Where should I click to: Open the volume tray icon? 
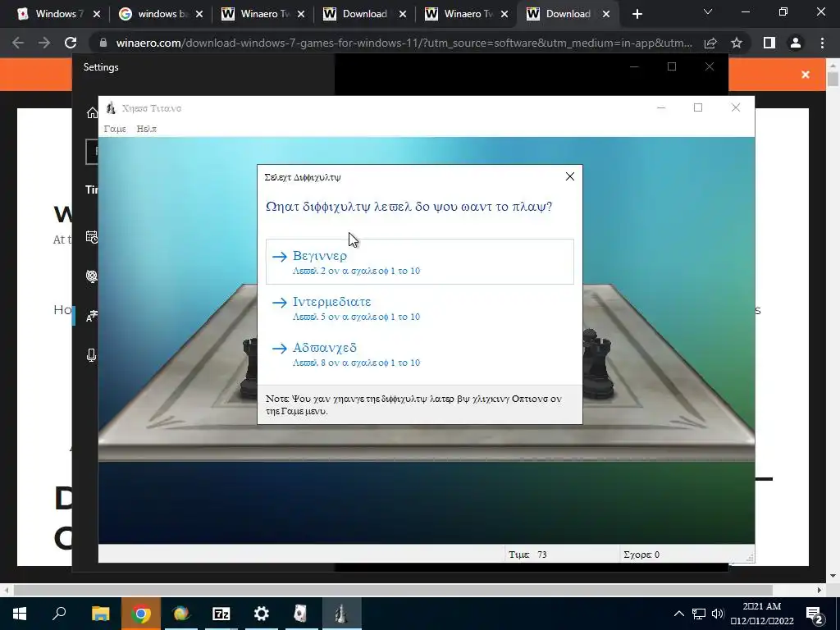click(718, 614)
